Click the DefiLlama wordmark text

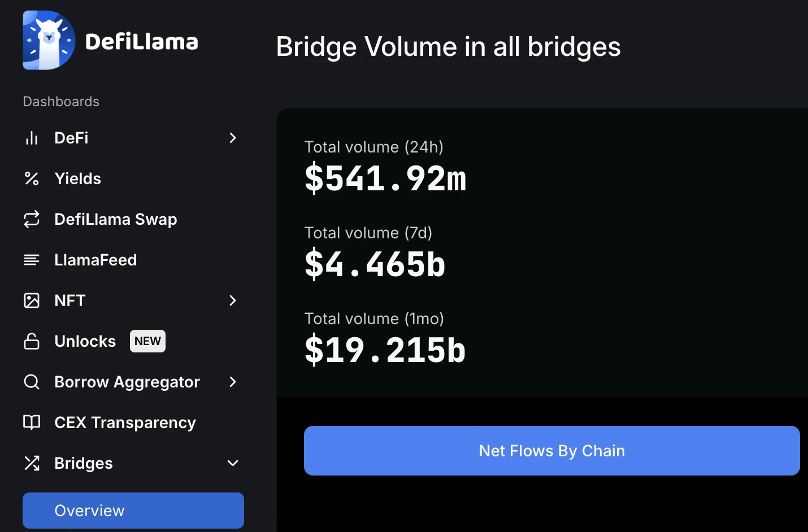[x=141, y=42]
